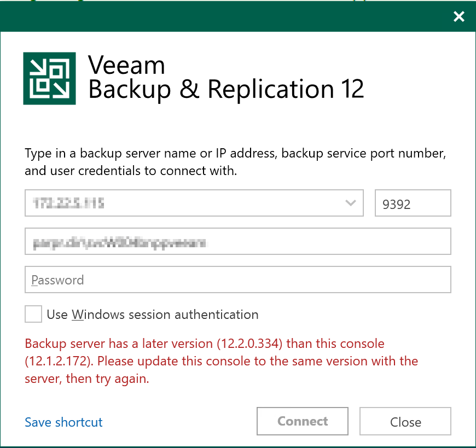This screenshot has width=476, height=448.
Task: Open the Save shortcut link
Action: pos(64,422)
